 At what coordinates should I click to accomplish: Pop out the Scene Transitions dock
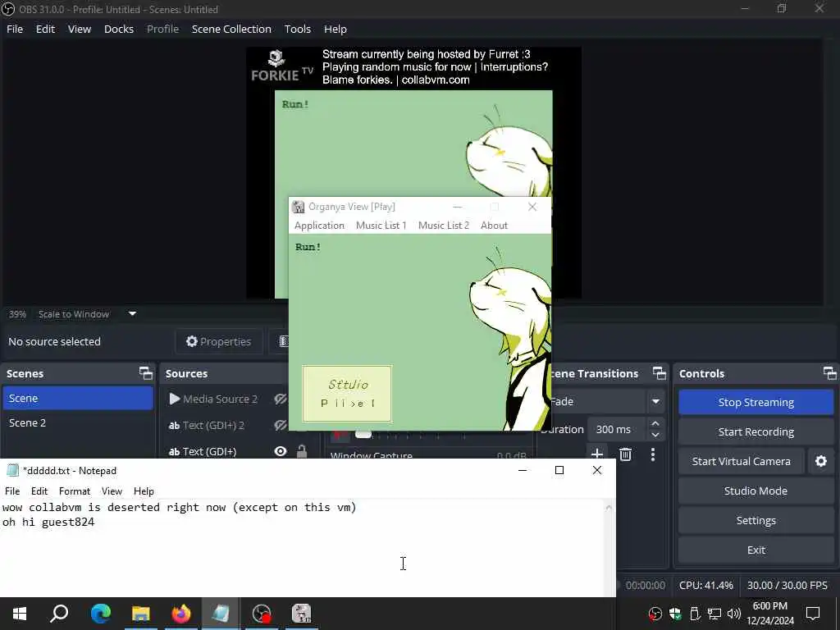tap(660, 373)
